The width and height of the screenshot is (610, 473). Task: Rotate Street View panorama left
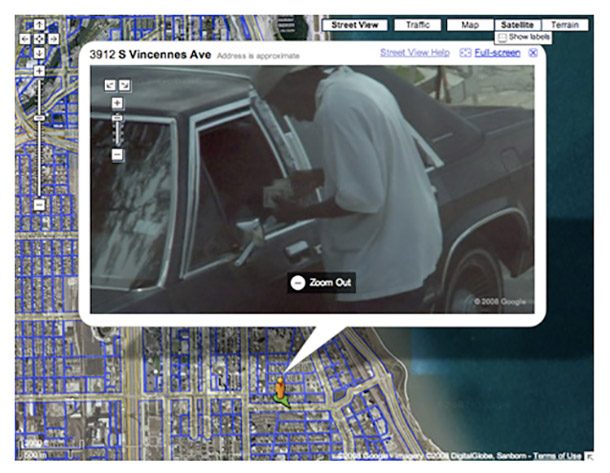coord(110,85)
